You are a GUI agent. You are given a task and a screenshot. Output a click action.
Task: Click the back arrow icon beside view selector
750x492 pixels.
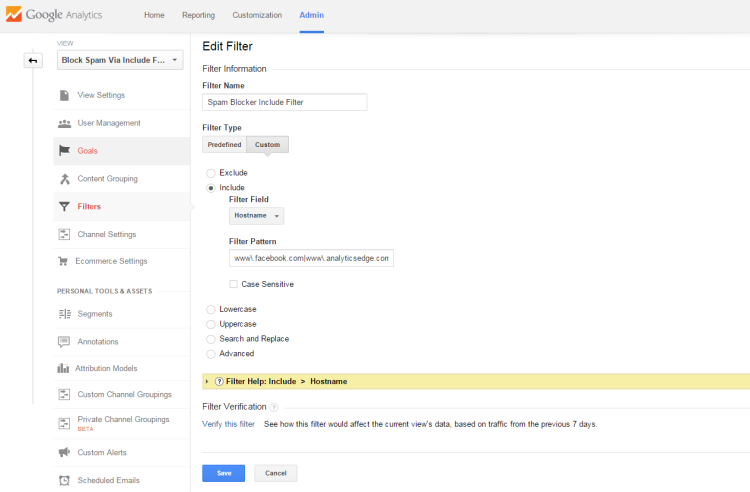(x=33, y=61)
